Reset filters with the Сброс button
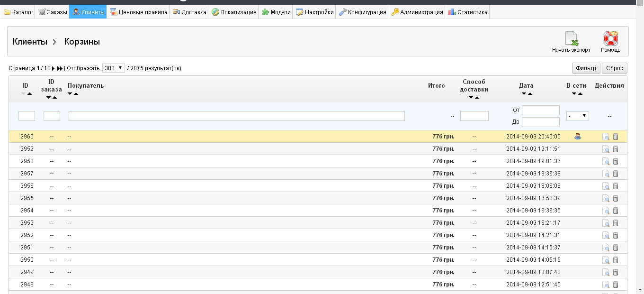644x294 pixels. pyautogui.click(x=615, y=68)
